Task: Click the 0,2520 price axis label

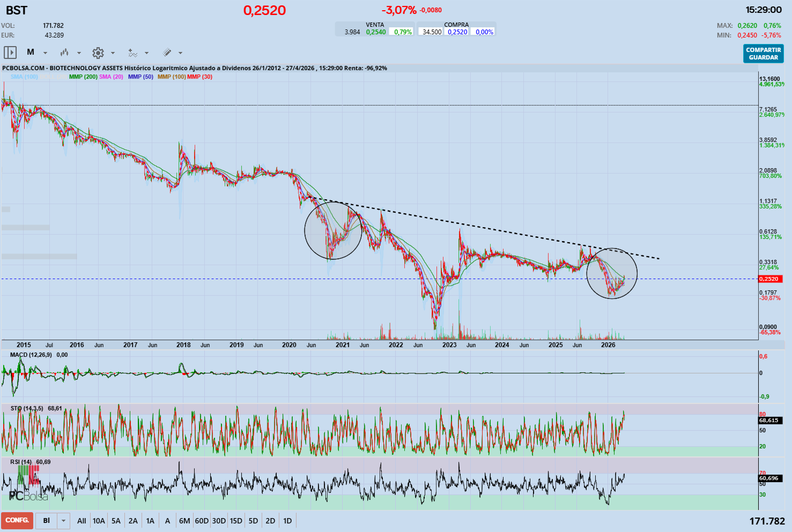Action: (770, 279)
